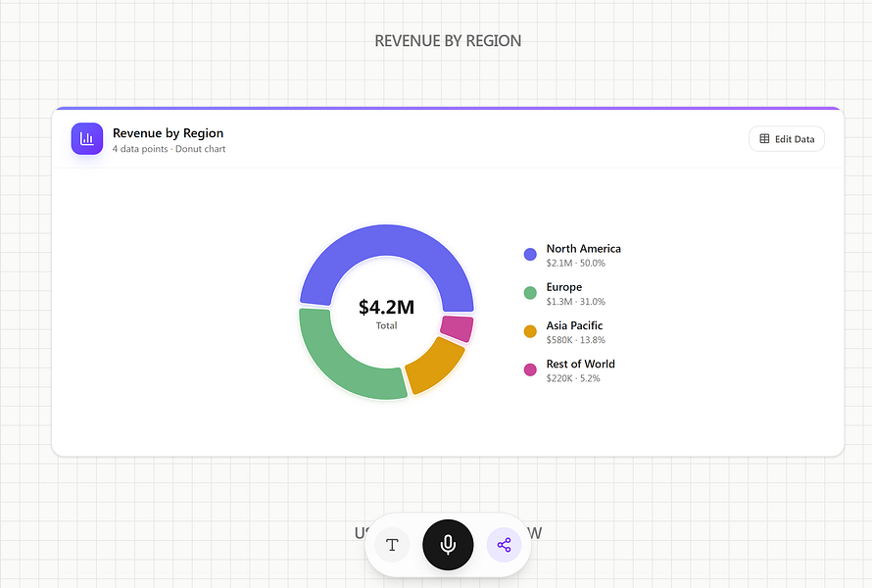Screen dimensions: 872x588
Task: Click the North America legend label
Action: coord(583,249)
